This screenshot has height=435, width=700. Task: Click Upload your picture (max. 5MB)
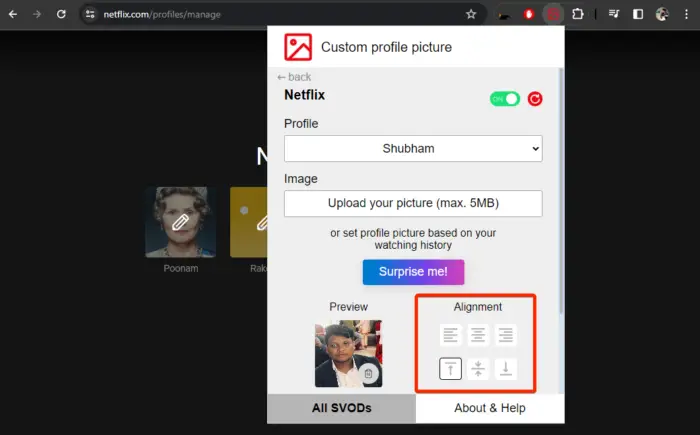pyautogui.click(x=413, y=203)
